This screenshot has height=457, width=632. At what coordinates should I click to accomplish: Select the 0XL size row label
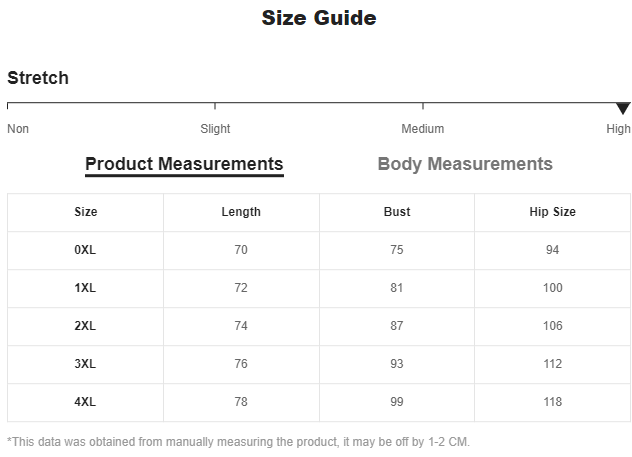tap(86, 250)
